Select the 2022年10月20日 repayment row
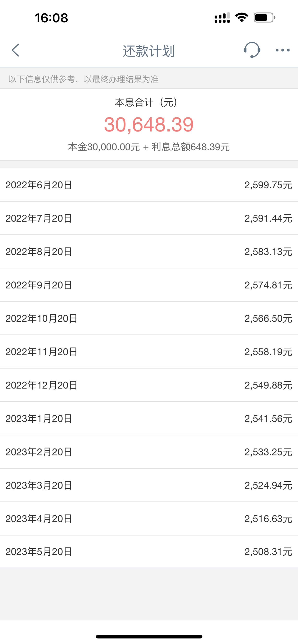 (x=149, y=318)
